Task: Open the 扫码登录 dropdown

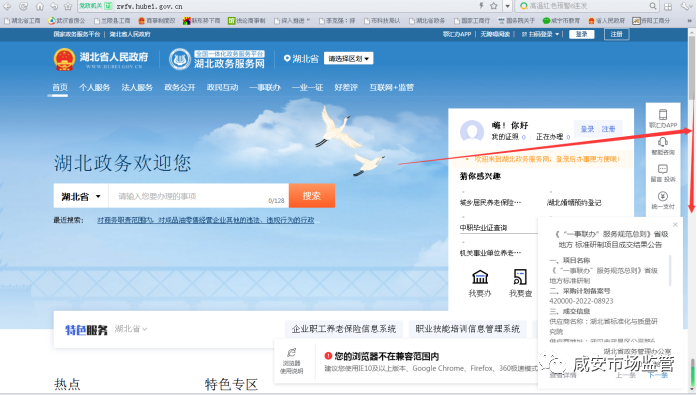Action: tap(540, 34)
